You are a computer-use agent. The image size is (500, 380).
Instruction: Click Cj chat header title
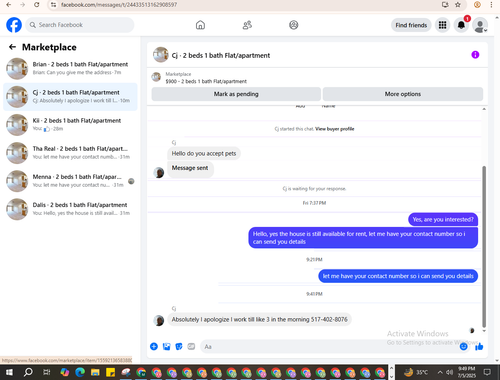(x=221, y=55)
